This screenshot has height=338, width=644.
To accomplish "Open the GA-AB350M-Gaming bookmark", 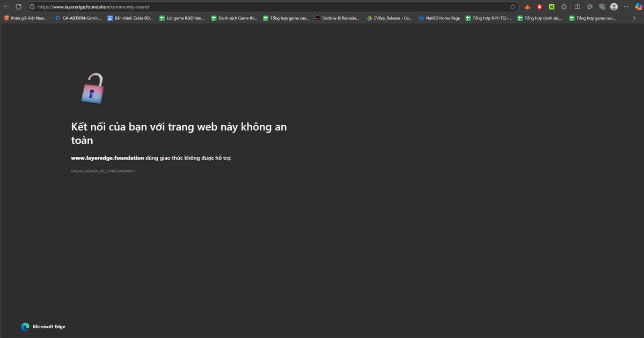I will click(78, 18).
